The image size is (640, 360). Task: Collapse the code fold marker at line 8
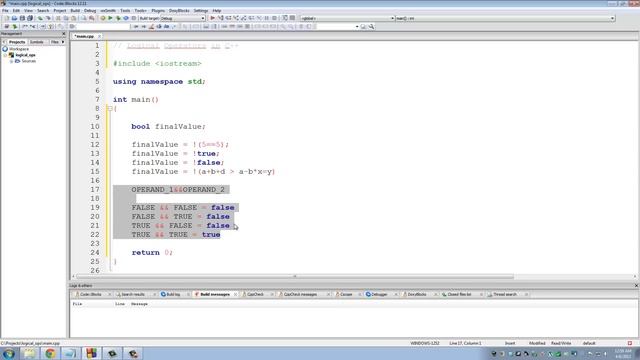[x=110, y=109]
